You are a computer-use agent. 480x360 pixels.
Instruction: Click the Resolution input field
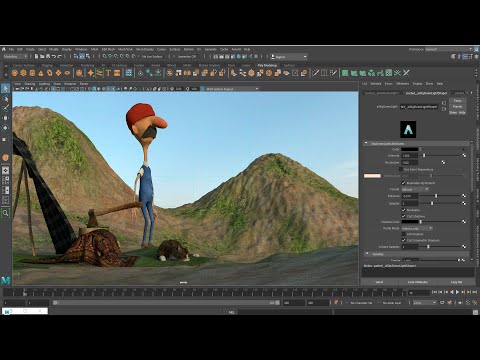point(409,163)
